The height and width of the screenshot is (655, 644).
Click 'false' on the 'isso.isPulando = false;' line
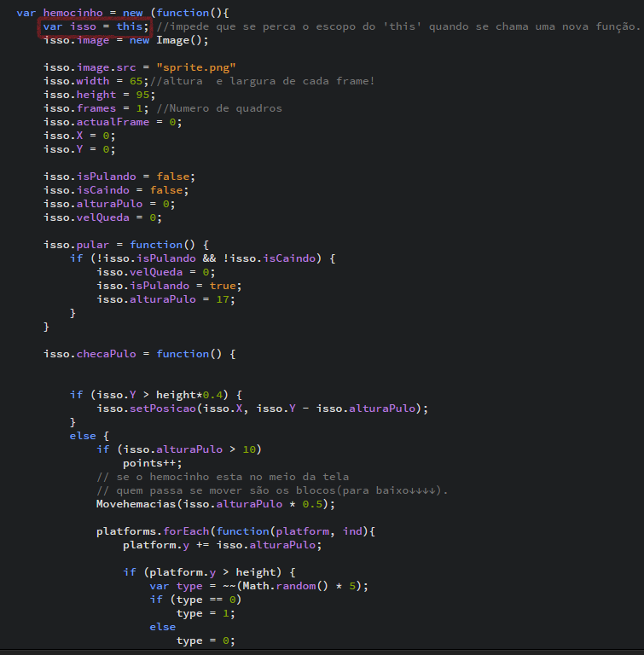pos(172,177)
